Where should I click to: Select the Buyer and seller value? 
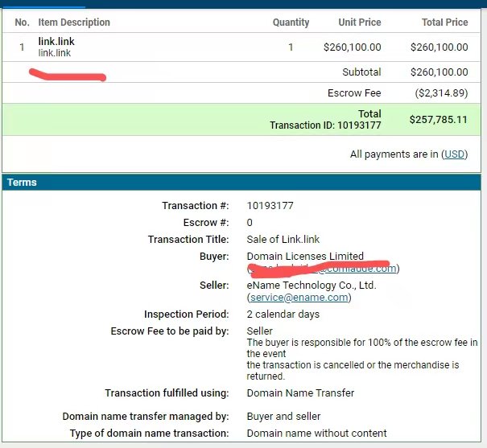[283, 417]
